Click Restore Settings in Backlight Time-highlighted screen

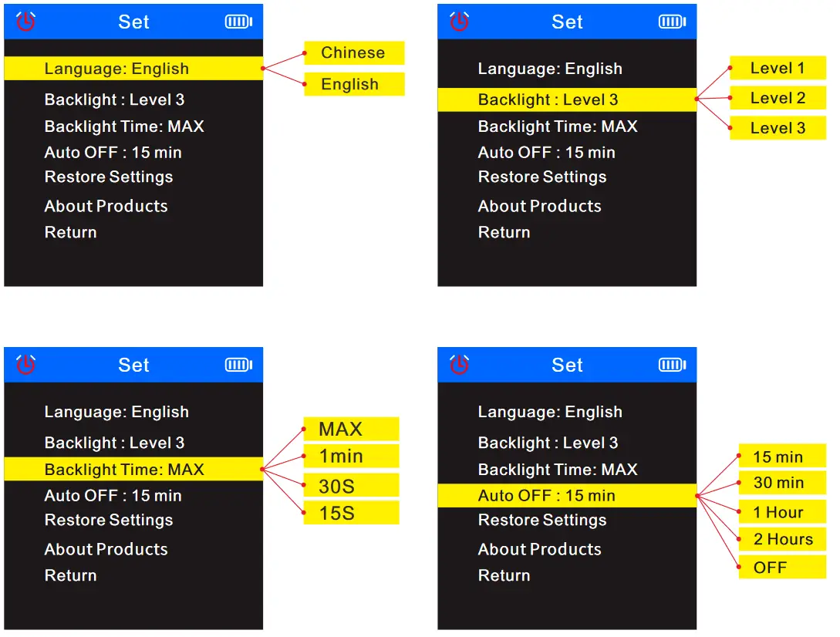point(109,521)
